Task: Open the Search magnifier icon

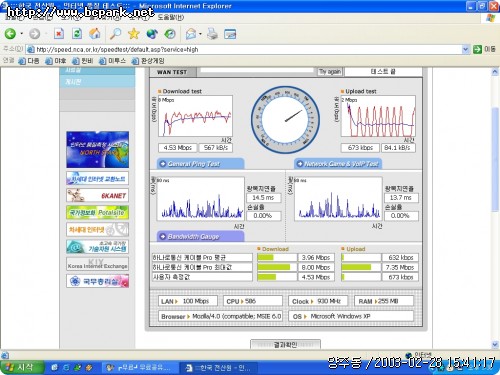Action: point(115,34)
